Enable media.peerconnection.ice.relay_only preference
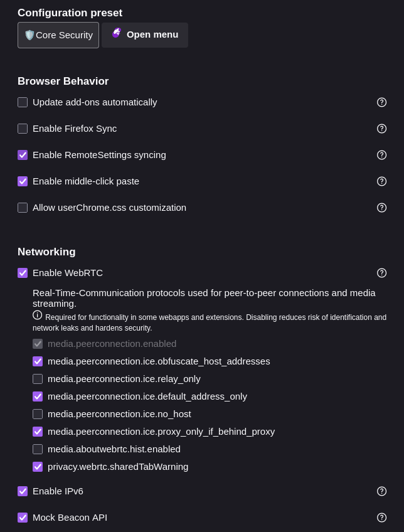Image resolution: width=404 pixels, height=532 pixels. click(38, 379)
